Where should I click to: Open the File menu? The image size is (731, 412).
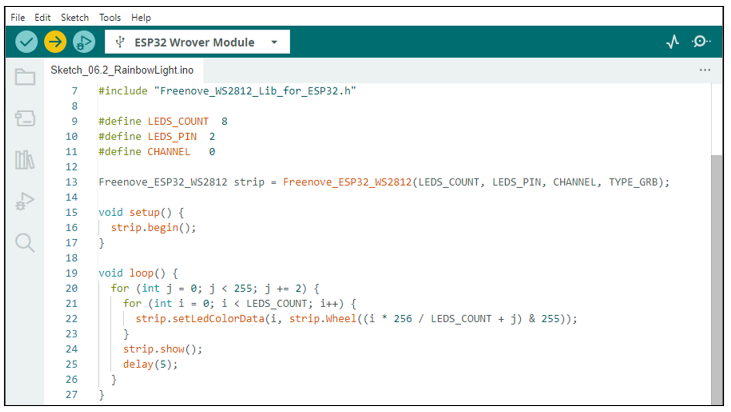[18, 18]
